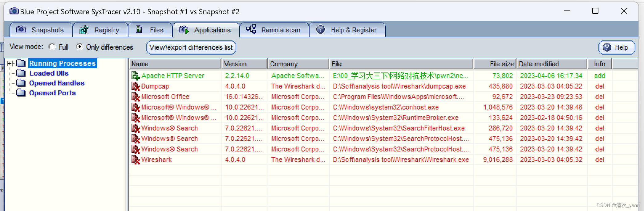
Task: Click the add info cell for Apache
Action: [600, 76]
